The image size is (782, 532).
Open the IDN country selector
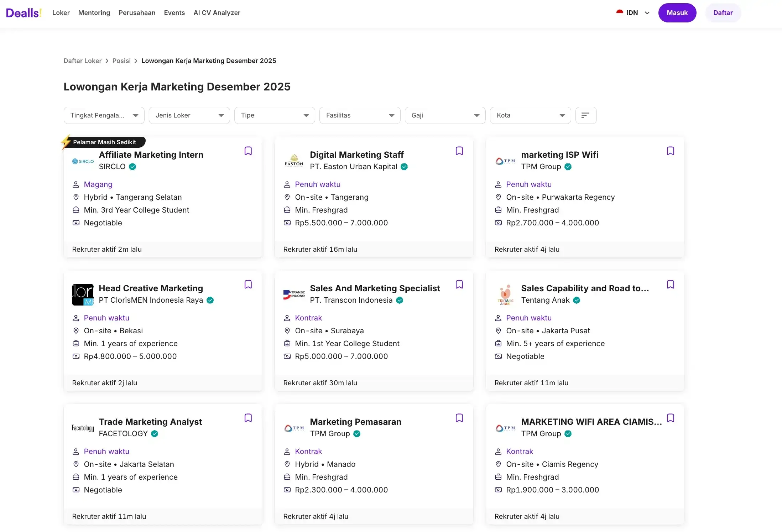(x=633, y=13)
